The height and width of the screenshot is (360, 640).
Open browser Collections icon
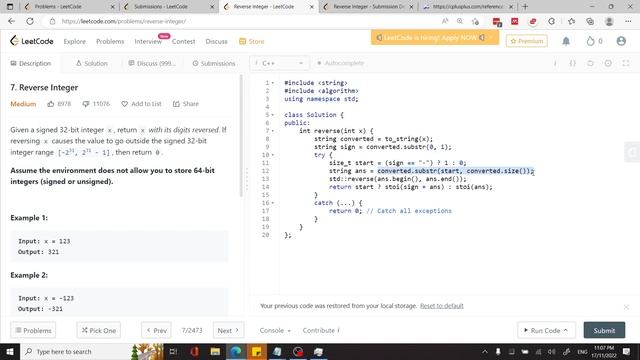[x=590, y=21]
